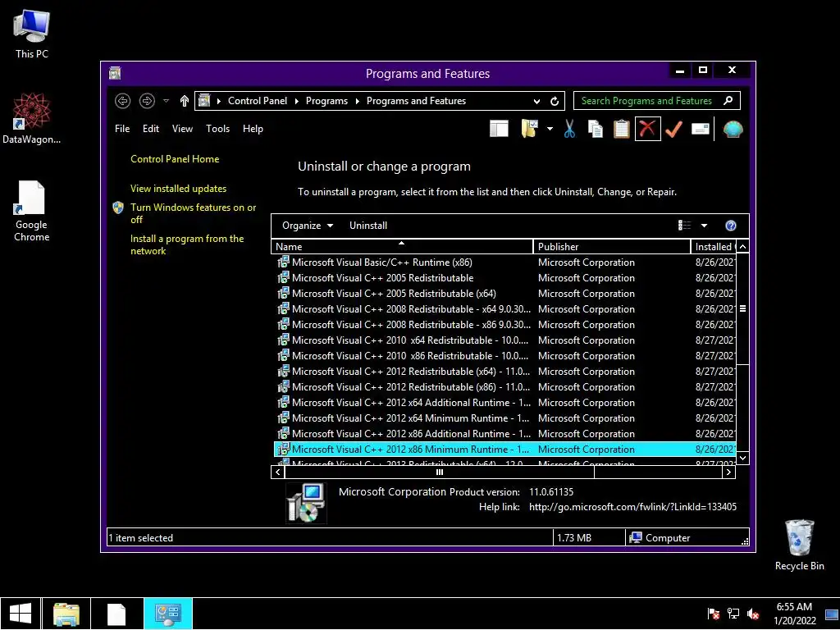The height and width of the screenshot is (630, 840).
Task: Click the Cut scissors icon in toolbar
Action: click(x=569, y=129)
